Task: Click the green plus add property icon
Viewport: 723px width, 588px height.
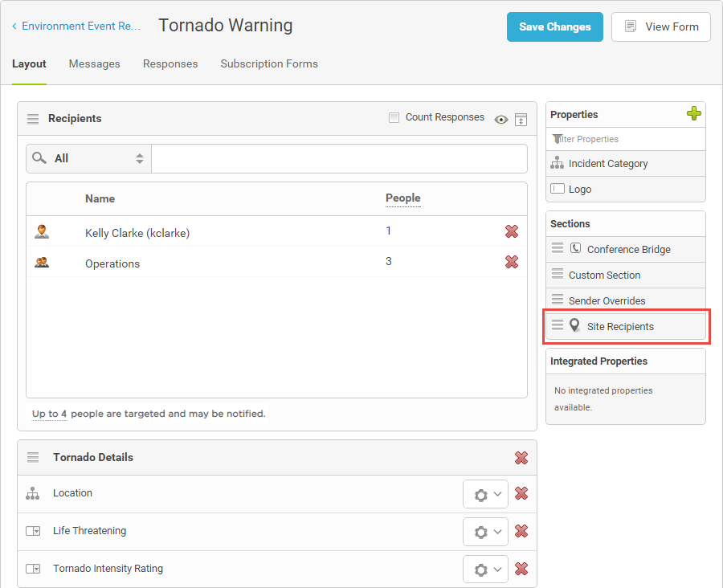Action: 693,113
